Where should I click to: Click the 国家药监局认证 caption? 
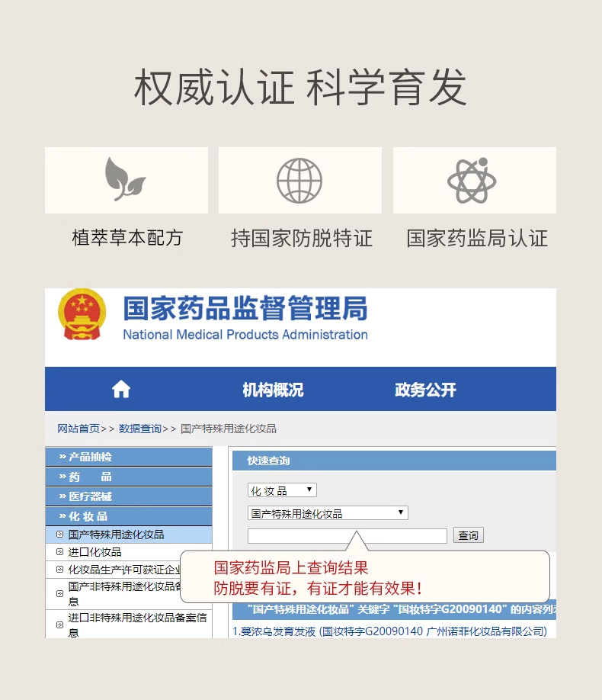tap(476, 238)
